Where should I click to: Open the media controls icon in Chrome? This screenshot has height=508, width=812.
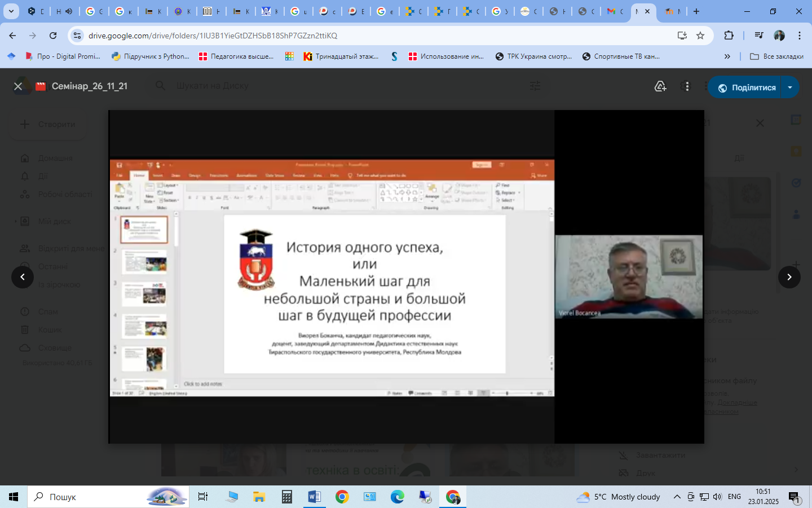coord(759,36)
